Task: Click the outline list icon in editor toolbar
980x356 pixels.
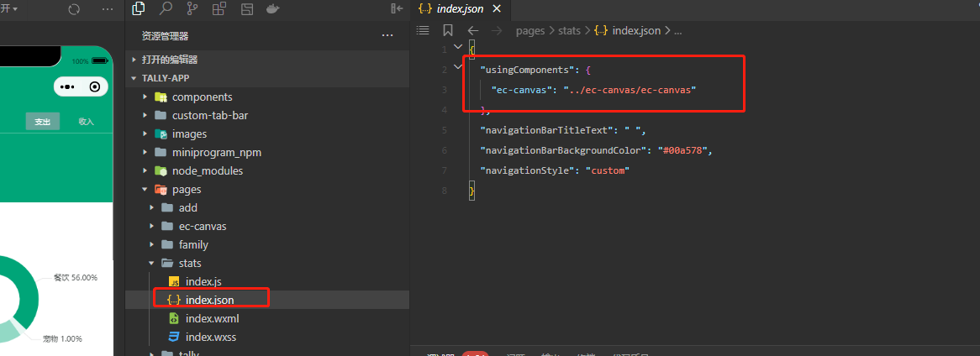Action: pos(423,30)
